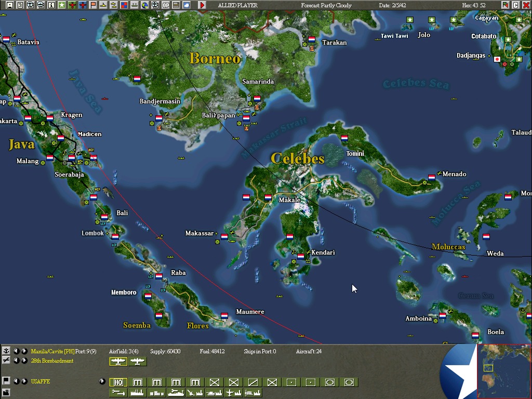The height and width of the screenshot is (399, 532).
Task: Click the Dutch flag at Makassar
Action: point(224,237)
